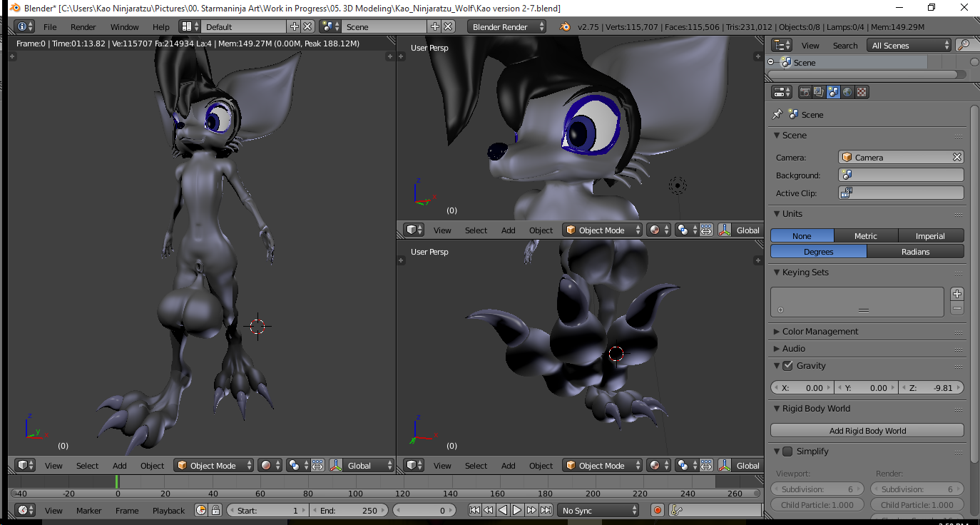Click the active keying set key icon

tap(677, 510)
